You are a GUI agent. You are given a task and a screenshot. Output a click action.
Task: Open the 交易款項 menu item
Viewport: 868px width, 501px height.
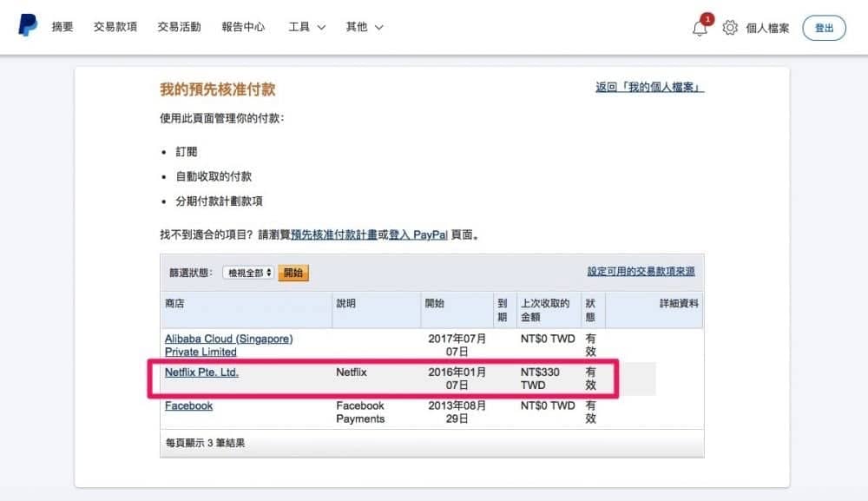[x=115, y=27]
